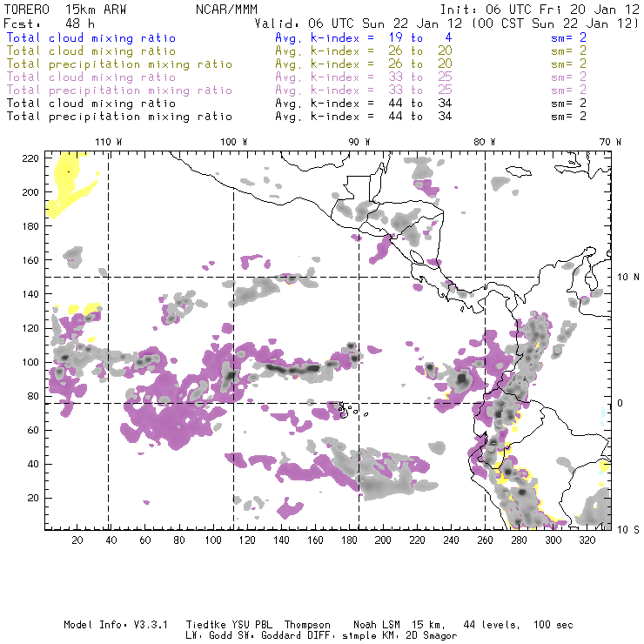Click olive "Total precipitation mixing ratio" legend row
This screenshot has height=644, width=644.
(119, 64)
